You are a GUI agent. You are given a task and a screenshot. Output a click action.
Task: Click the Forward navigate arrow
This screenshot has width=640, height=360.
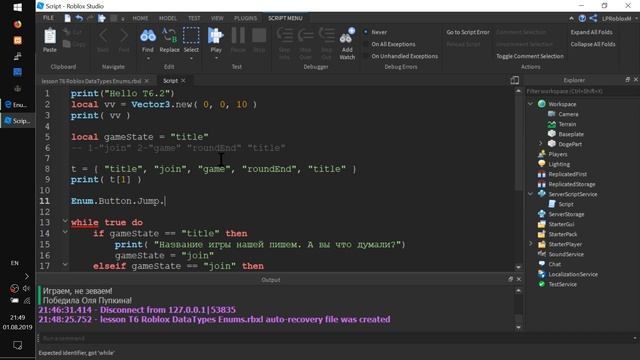[124, 36]
